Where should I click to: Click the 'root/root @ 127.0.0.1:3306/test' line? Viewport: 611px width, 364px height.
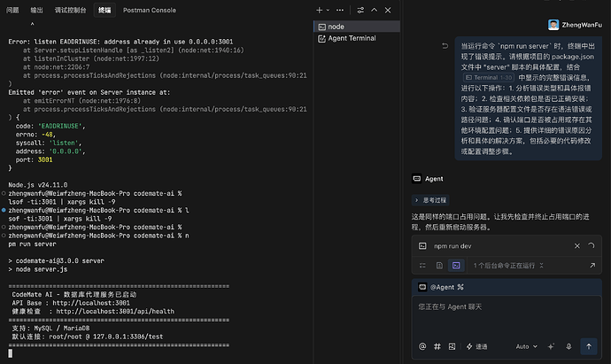coord(105,337)
